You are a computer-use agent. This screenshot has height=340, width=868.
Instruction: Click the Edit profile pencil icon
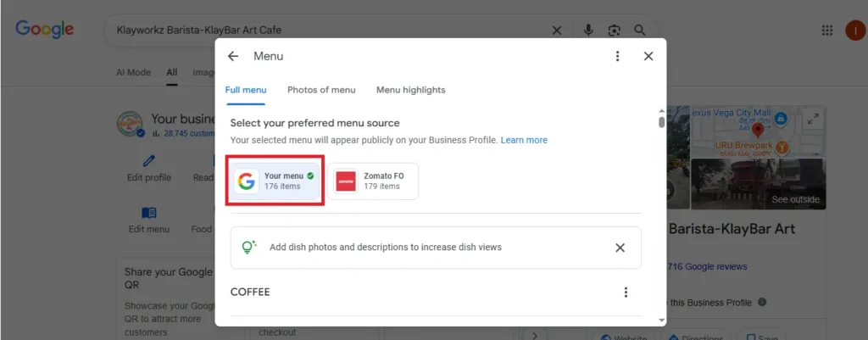tap(149, 160)
